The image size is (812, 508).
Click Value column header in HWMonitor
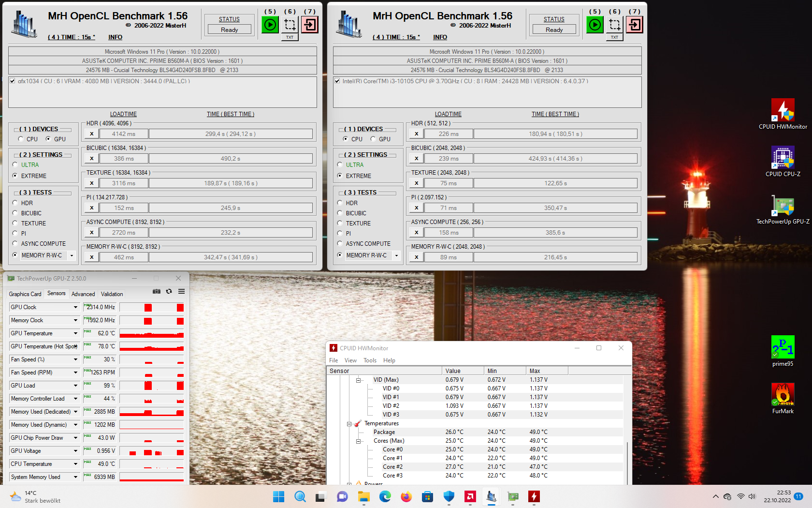click(463, 371)
